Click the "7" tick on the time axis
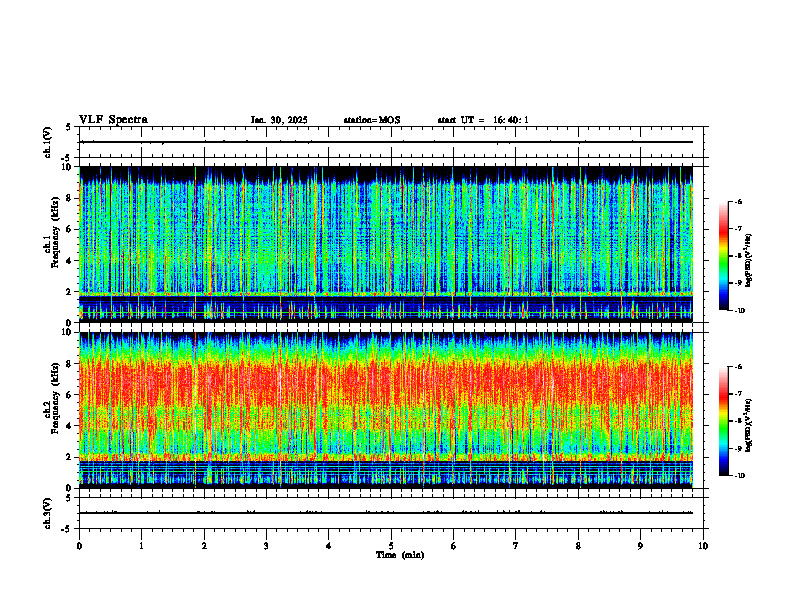This screenshot has width=792, height=612. 516,546
